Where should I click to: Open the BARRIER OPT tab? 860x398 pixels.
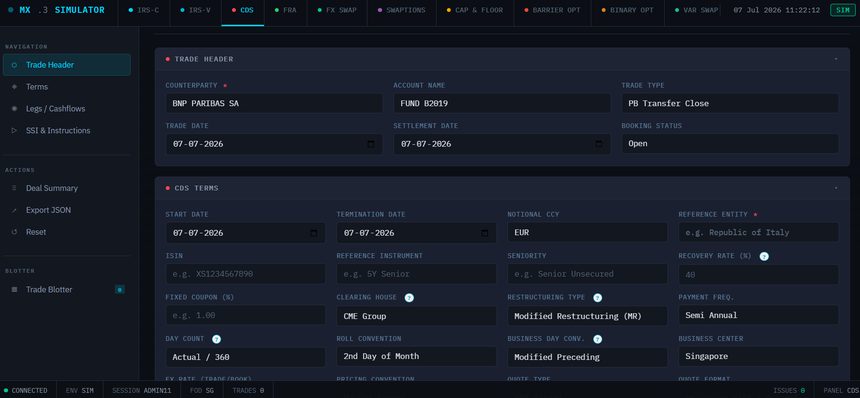click(552, 10)
